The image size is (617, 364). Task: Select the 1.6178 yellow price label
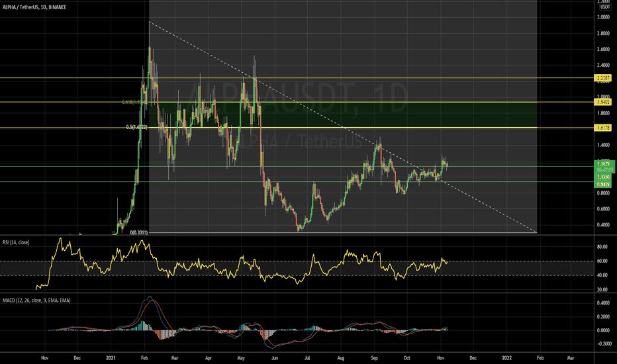click(603, 128)
